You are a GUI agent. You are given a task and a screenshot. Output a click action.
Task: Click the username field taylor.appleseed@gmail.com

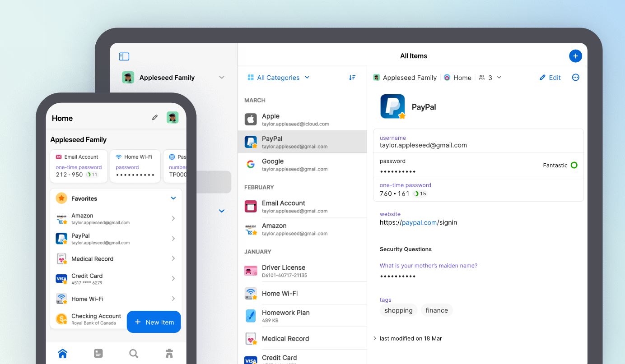(478, 141)
